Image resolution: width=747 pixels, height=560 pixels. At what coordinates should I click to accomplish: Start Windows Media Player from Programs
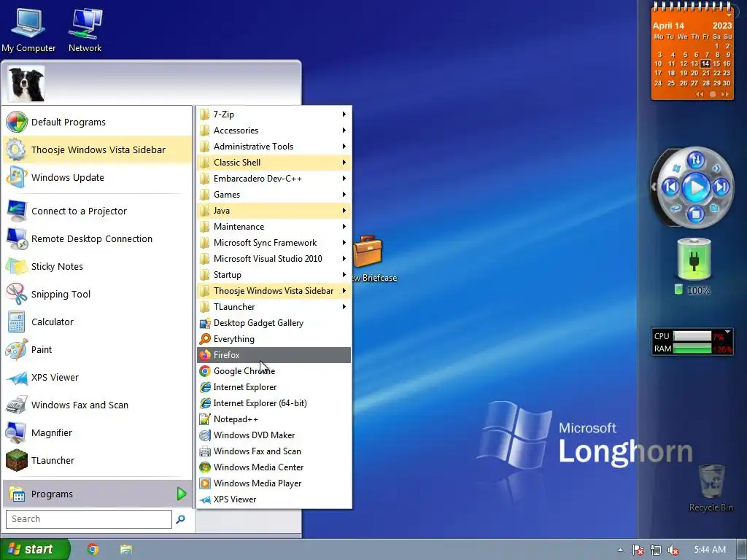(274, 483)
